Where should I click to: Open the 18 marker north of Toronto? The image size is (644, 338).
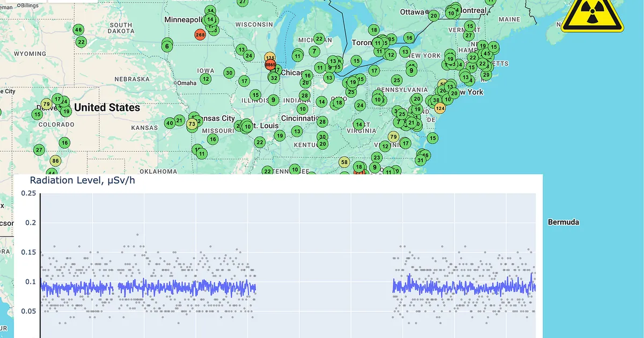coord(374,30)
